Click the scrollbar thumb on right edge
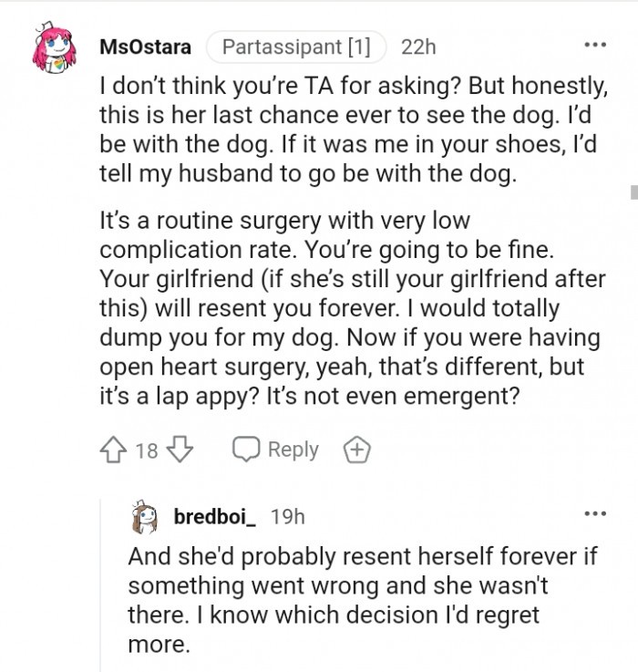This screenshot has height=672, width=638. (633, 191)
